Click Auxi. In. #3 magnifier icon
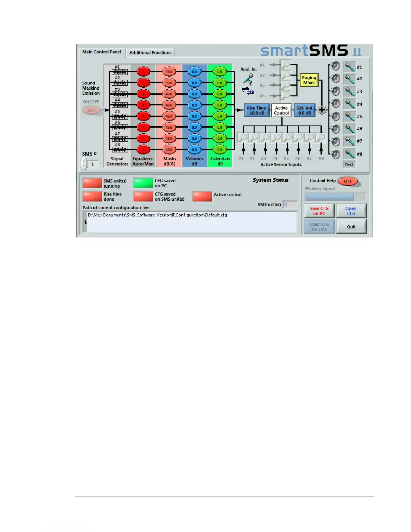Image resolution: width=411 pixels, height=532 pixels. point(286,85)
